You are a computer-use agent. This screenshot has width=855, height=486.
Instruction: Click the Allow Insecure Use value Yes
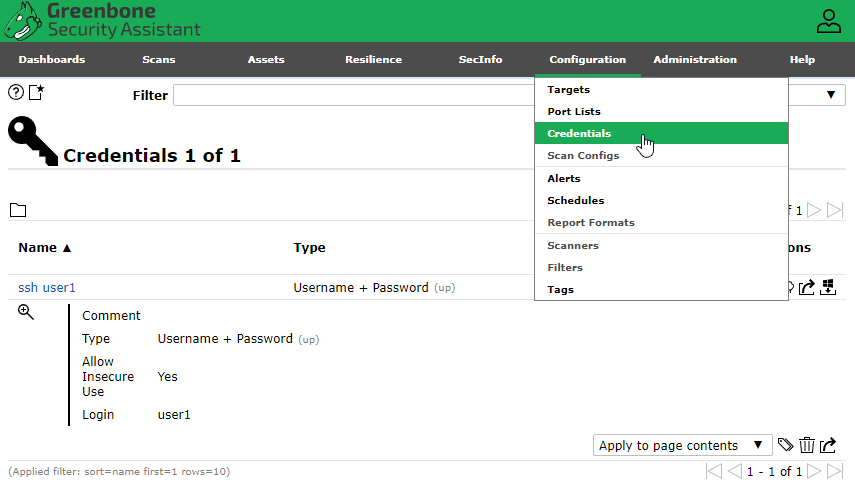coord(167,376)
